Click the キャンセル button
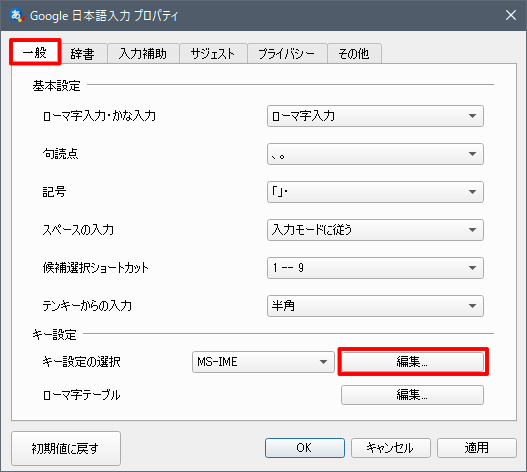 point(391,448)
